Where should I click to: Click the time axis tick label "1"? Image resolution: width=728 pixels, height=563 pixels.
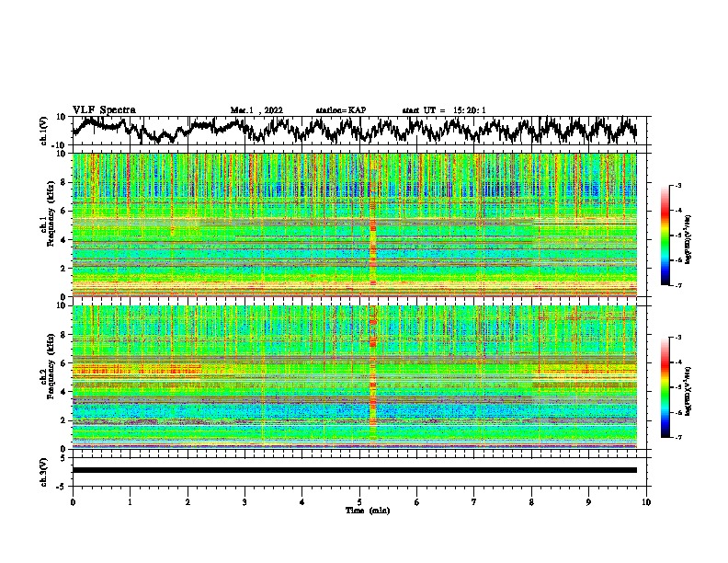131,502
